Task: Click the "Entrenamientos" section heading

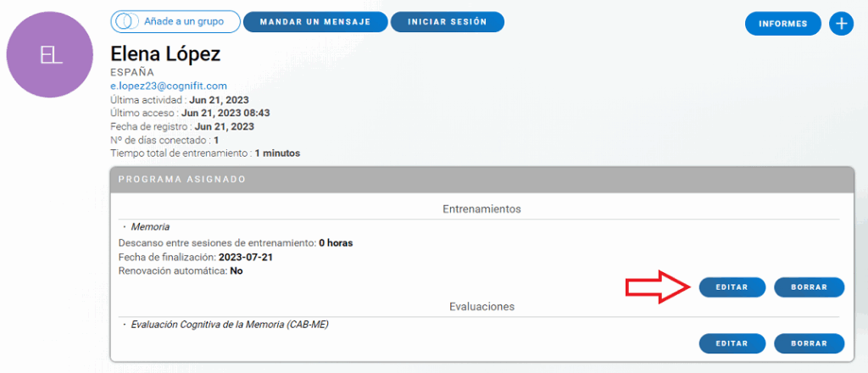Action: [x=481, y=209]
